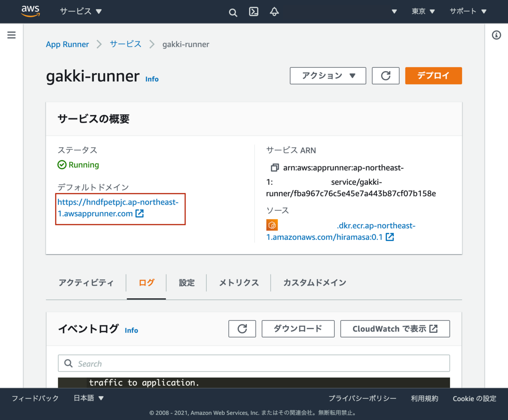Click the green Running status

(x=78, y=165)
